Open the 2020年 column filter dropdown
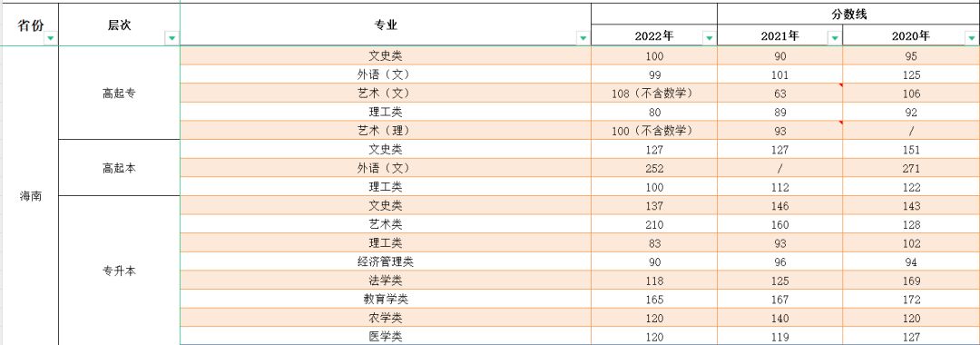This screenshot has height=345, width=980. click(x=973, y=38)
